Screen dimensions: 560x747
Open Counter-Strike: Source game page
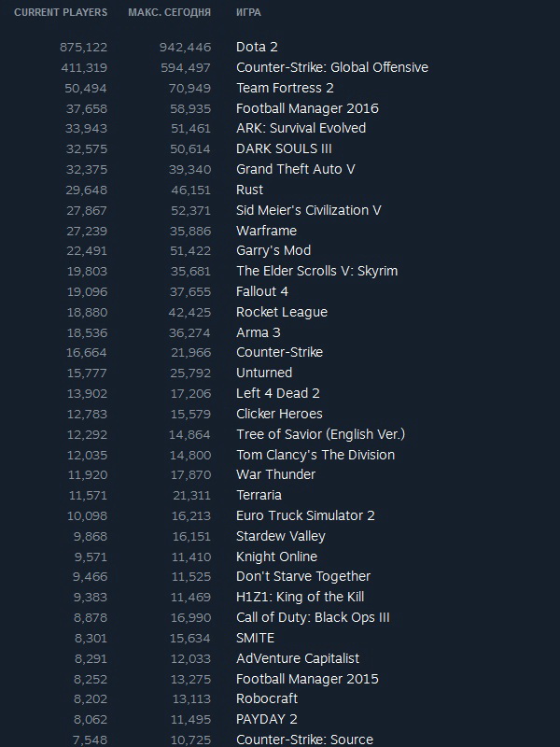(x=304, y=740)
